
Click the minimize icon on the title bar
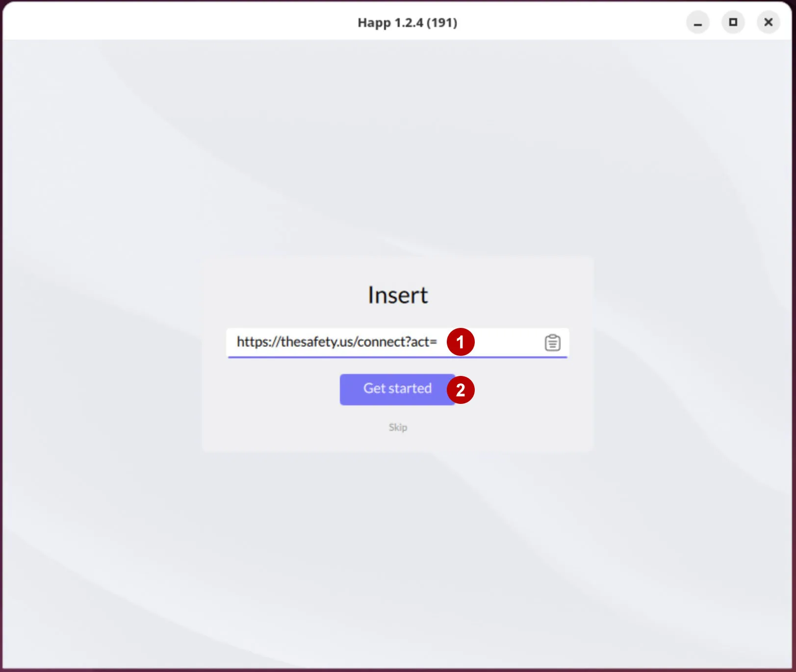tap(697, 22)
